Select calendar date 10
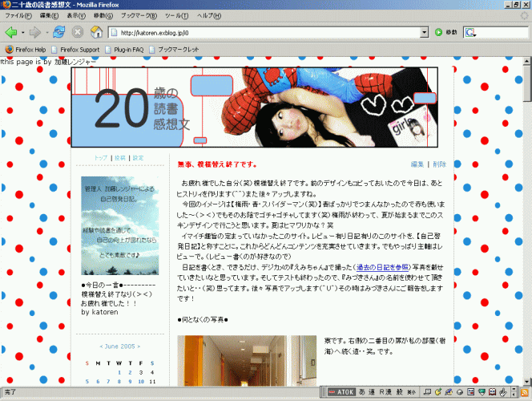 pyautogui.click(x=141, y=381)
